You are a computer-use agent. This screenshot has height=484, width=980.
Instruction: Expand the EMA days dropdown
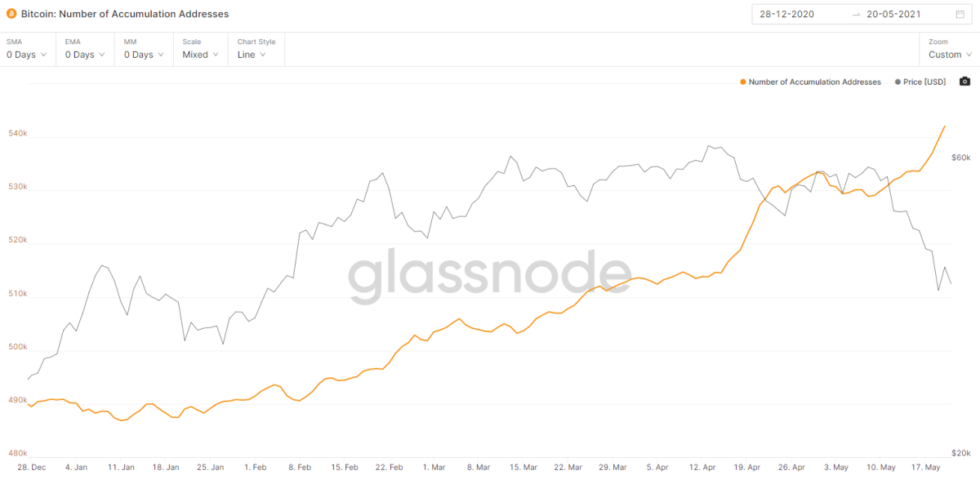tap(84, 55)
